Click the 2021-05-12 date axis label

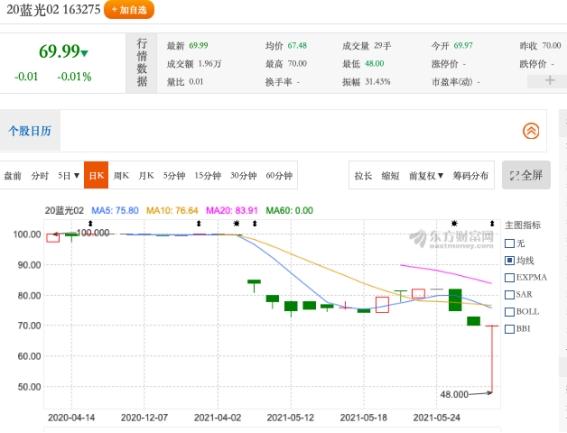290,418
